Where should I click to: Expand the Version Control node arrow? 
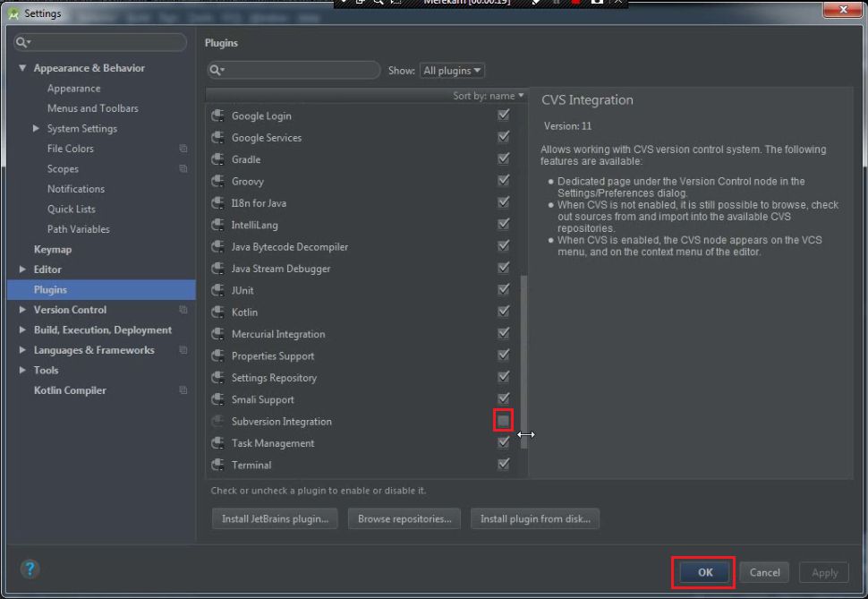(x=22, y=310)
